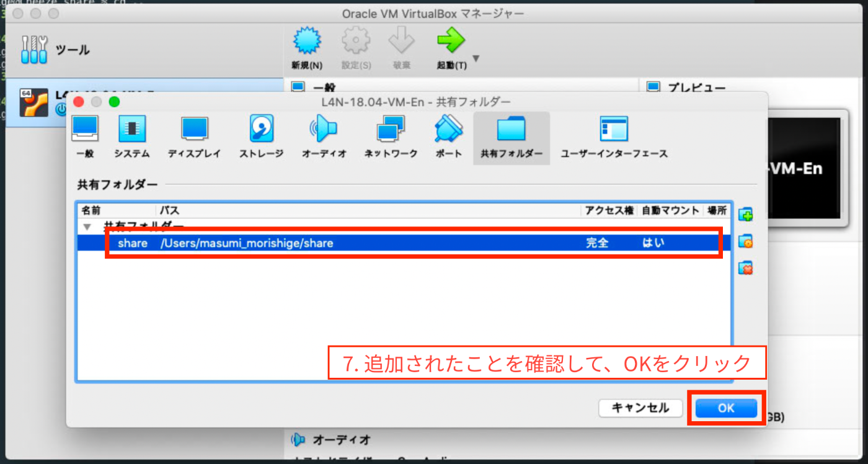This screenshot has width=868, height=464.
Task: Click the キャンセル button
Action: click(x=640, y=408)
